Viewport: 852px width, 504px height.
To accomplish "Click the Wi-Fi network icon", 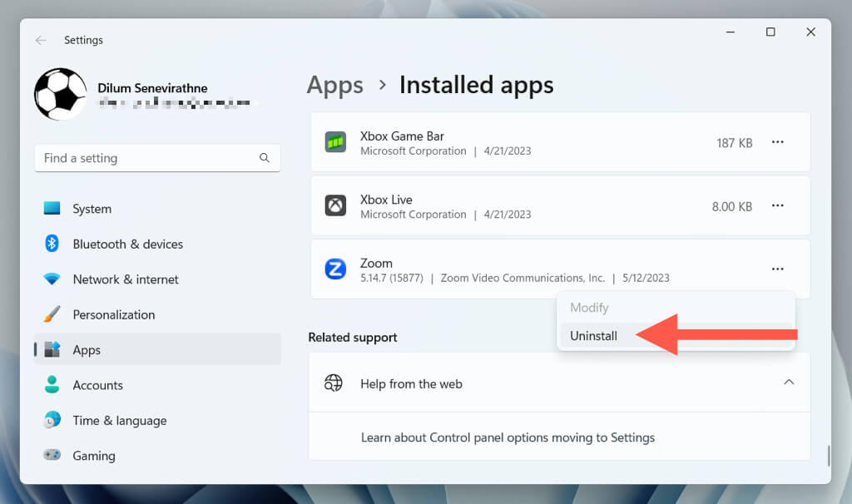I will 52,279.
